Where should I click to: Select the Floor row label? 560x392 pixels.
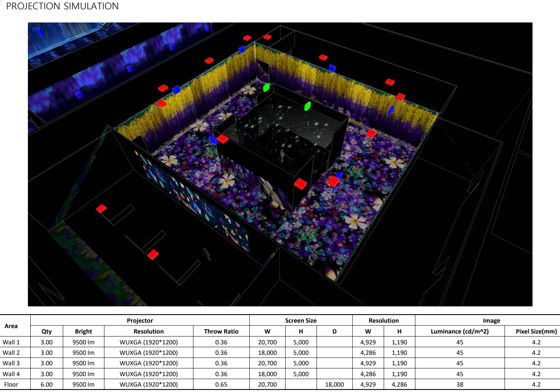[x=11, y=384]
